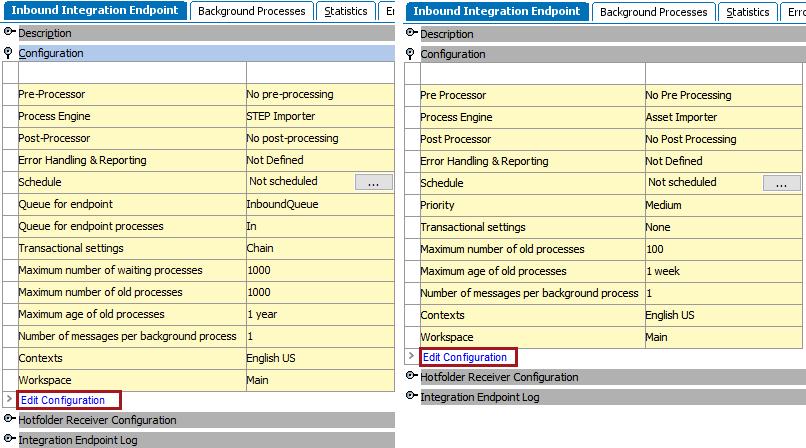Image resolution: width=806 pixels, height=448 pixels.
Task: Expand left Hotfolder Receiver Configuration section
Action: (x=9, y=419)
